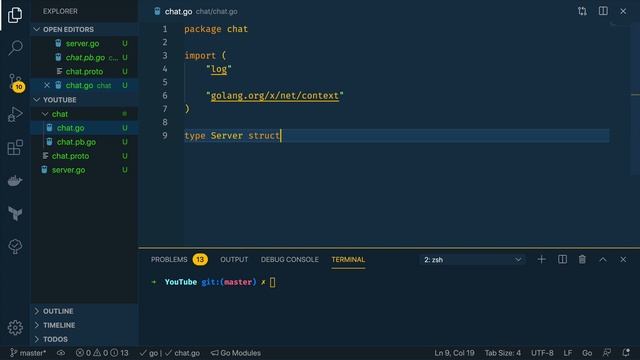The image size is (640, 360).
Task: Open the Search view in activity bar
Action: [15, 48]
